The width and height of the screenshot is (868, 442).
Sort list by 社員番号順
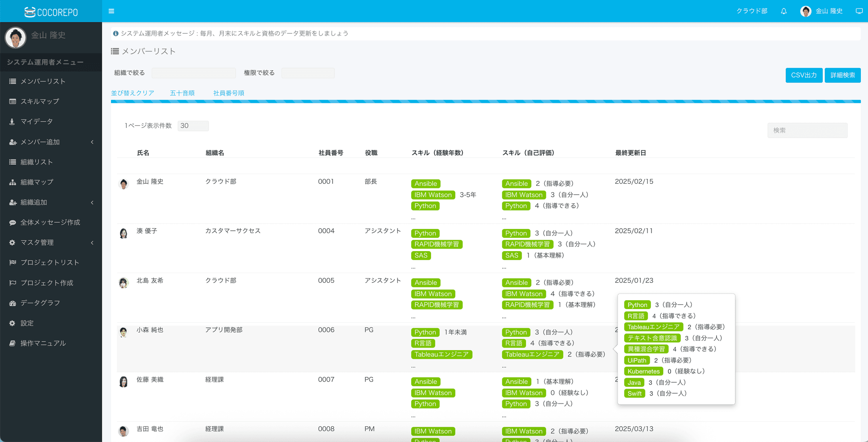[x=228, y=93]
